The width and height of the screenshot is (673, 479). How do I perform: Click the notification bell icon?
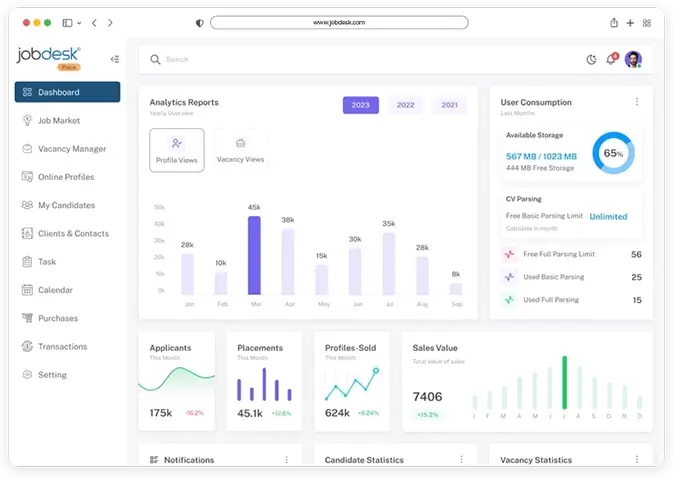(x=611, y=60)
